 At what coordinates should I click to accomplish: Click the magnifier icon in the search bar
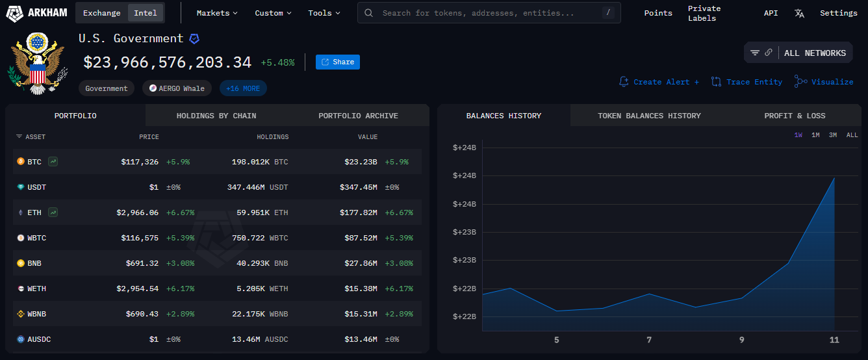pos(368,13)
